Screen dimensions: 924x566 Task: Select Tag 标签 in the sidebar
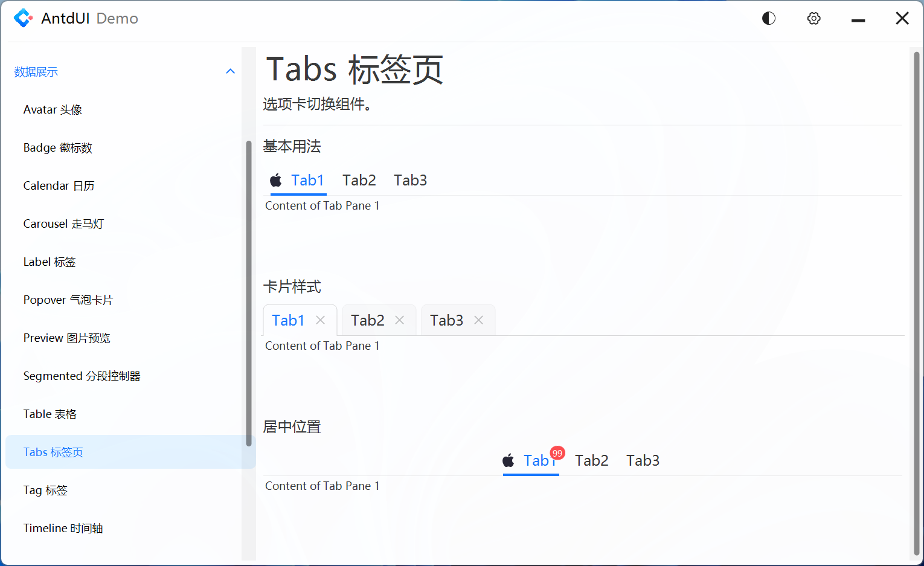[45, 490]
